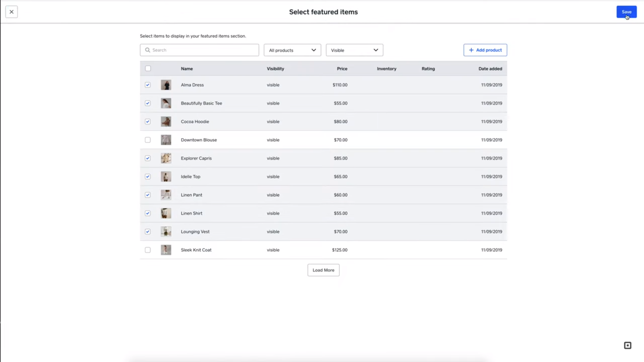Screen dimensions: 644x362
Task: Open the All products dropdown
Action: 292,50
